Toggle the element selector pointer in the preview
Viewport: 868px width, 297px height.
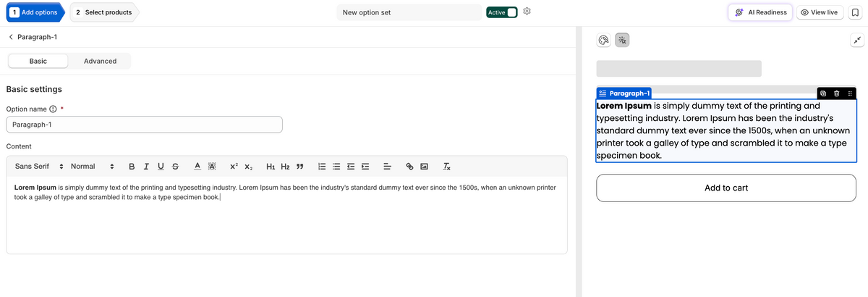point(622,41)
